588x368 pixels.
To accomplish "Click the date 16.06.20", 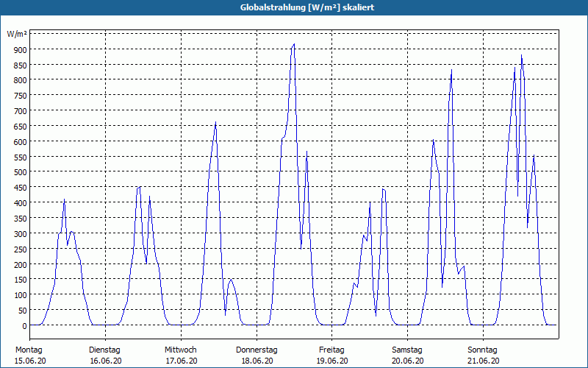I will pyautogui.click(x=106, y=361).
